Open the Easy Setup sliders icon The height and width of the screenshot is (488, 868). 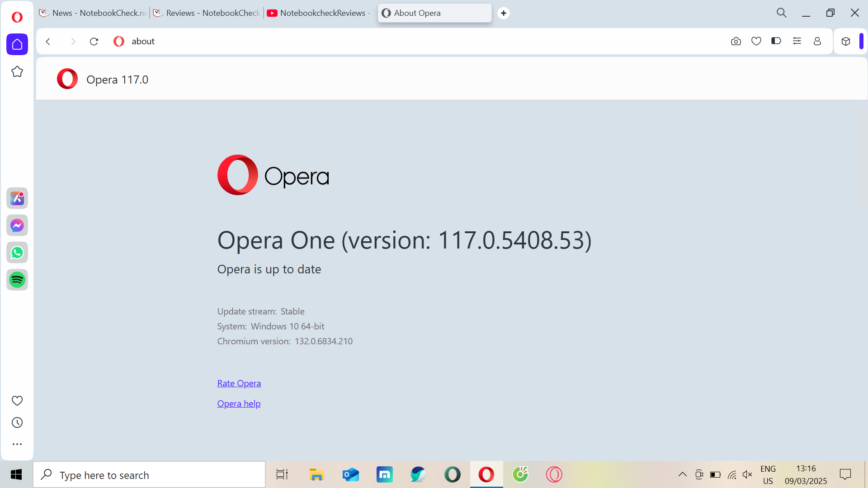(797, 41)
